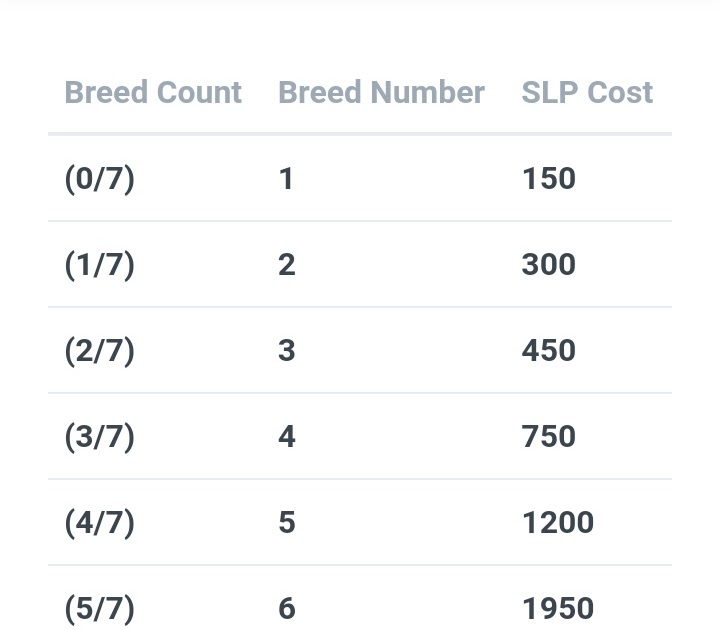Image resolution: width=720 pixels, height=630 pixels.
Task: Click breed number 6 cell
Action: pyautogui.click(x=287, y=609)
